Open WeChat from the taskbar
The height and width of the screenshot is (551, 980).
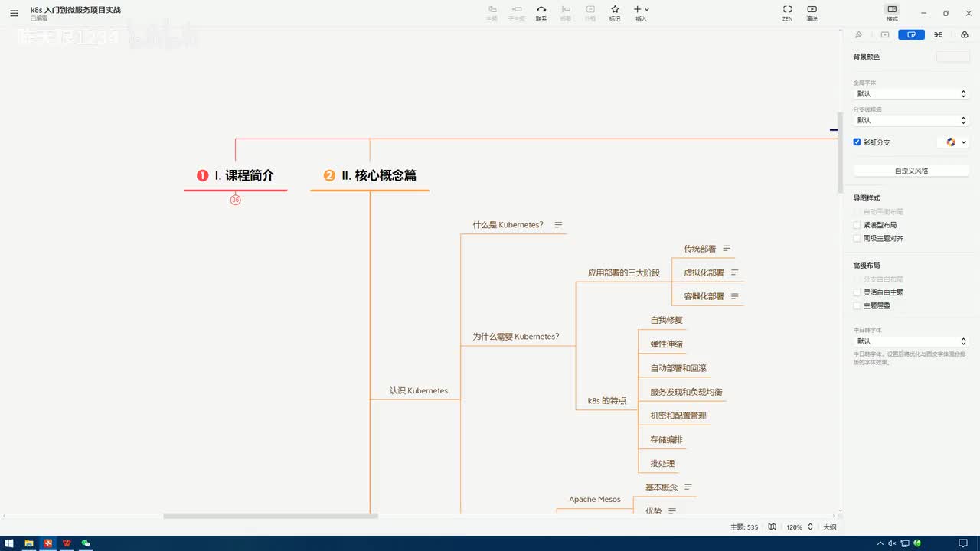coord(86,543)
